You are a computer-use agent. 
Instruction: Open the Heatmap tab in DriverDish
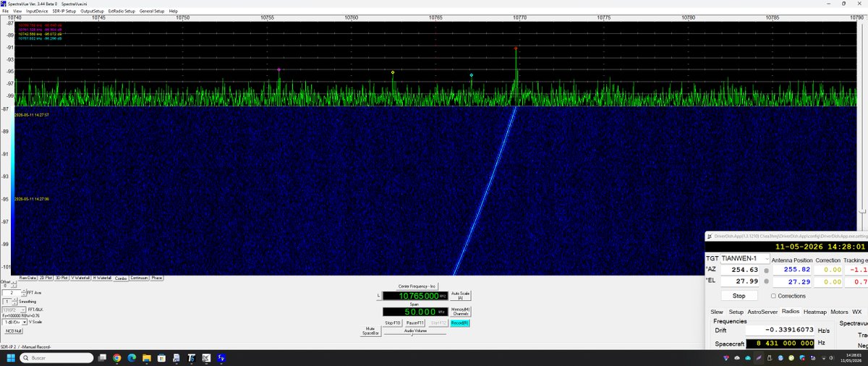click(x=815, y=312)
